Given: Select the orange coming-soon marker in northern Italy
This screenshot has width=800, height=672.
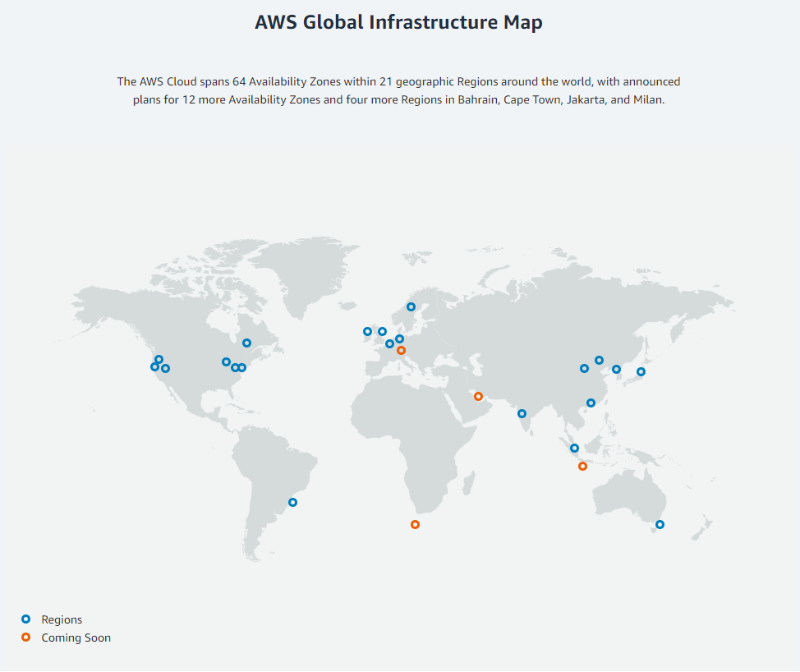Looking at the screenshot, I should [x=401, y=350].
